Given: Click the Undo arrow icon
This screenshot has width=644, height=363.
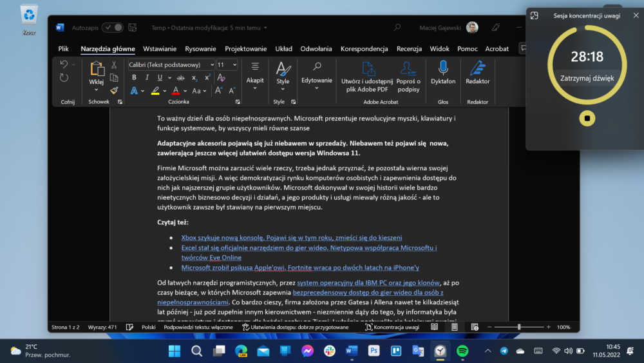Looking at the screenshot, I should 64,64.
